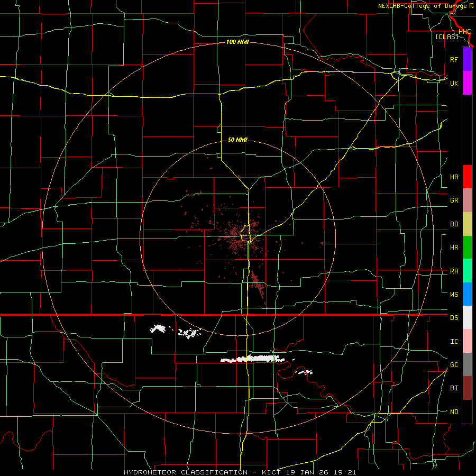Click the long white dry-snow band echo
The height and width of the screenshot is (476, 476).
click(x=253, y=359)
